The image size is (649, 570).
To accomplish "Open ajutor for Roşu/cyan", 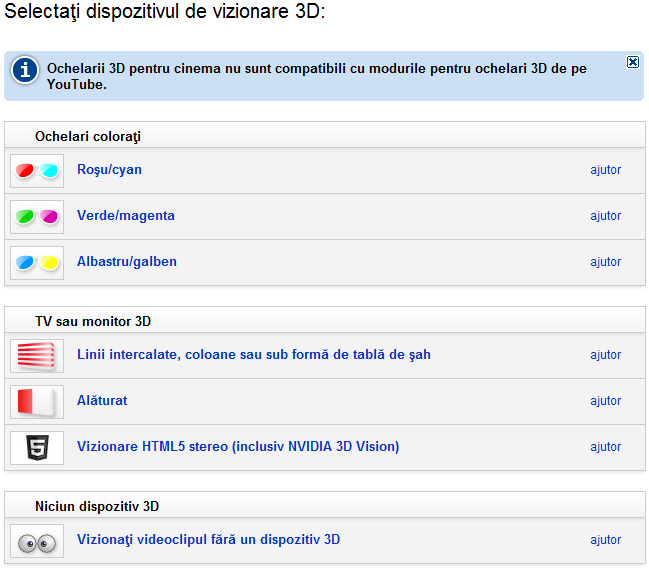I will (x=606, y=170).
